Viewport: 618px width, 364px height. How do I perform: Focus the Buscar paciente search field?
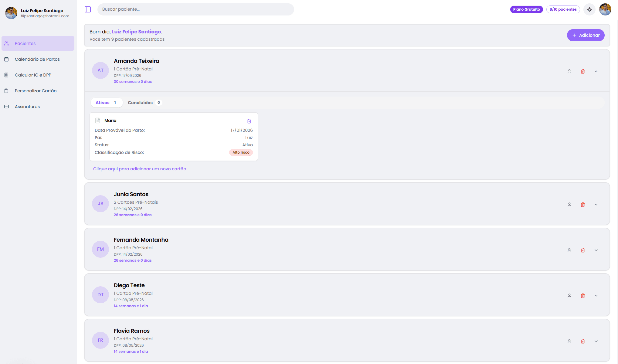coord(195,9)
